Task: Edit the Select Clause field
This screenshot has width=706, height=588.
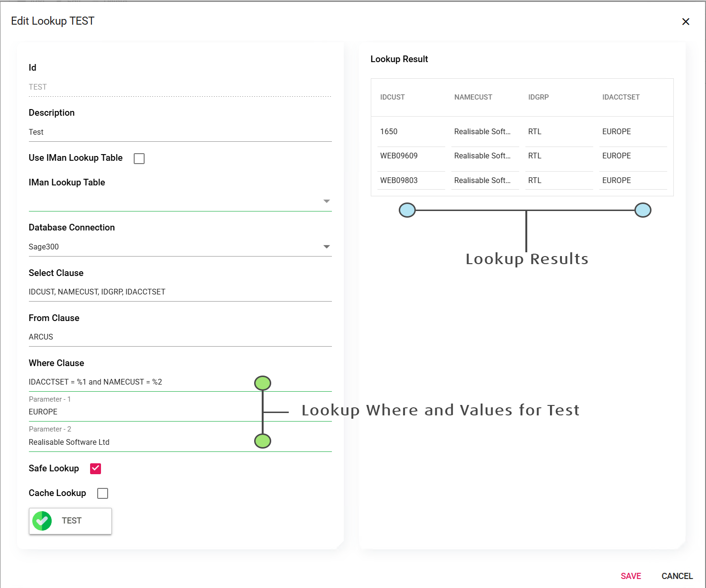Action: [180, 292]
